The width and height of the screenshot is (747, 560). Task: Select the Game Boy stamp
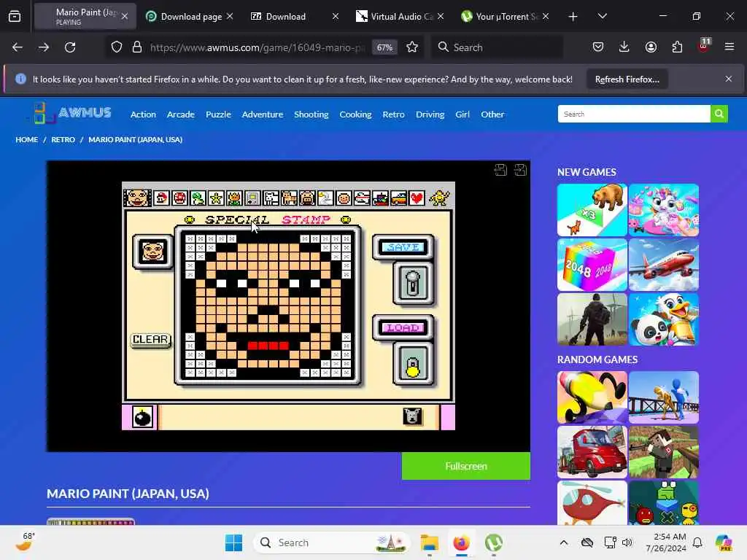click(252, 198)
